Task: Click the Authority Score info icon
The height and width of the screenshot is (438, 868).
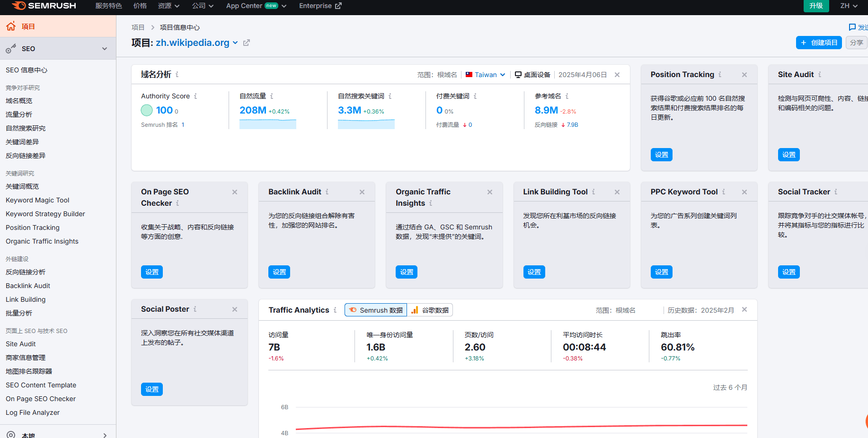Action: 195,96
